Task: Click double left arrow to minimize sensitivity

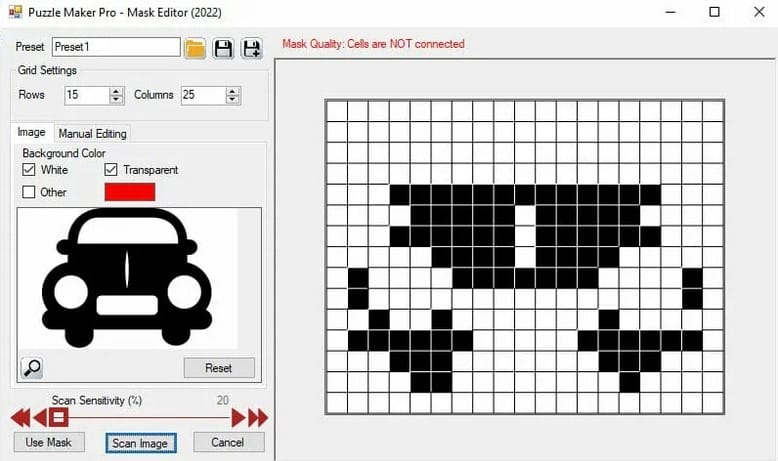Action: click(x=21, y=417)
